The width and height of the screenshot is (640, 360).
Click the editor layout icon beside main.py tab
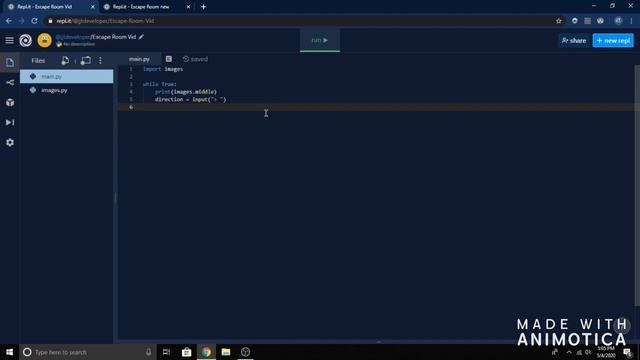point(169,59)
